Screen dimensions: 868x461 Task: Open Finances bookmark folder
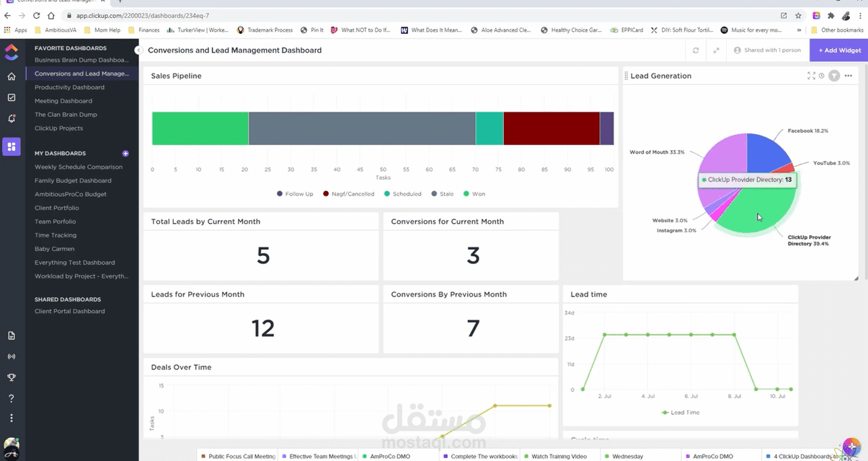(x=143, y=30)
